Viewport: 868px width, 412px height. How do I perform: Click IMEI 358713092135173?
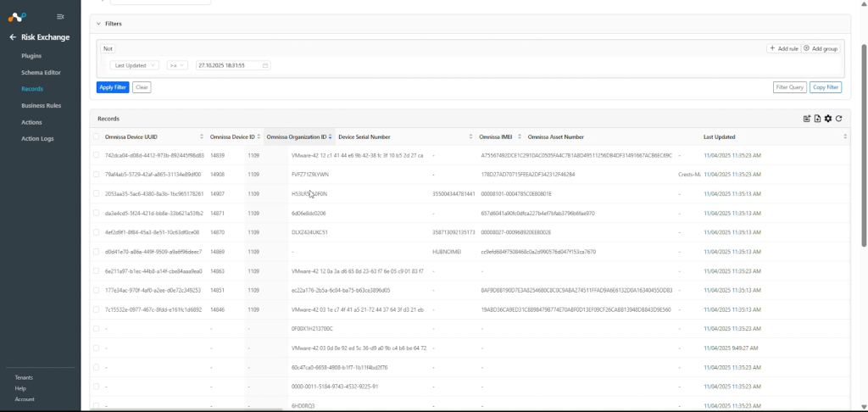point(454,232)
